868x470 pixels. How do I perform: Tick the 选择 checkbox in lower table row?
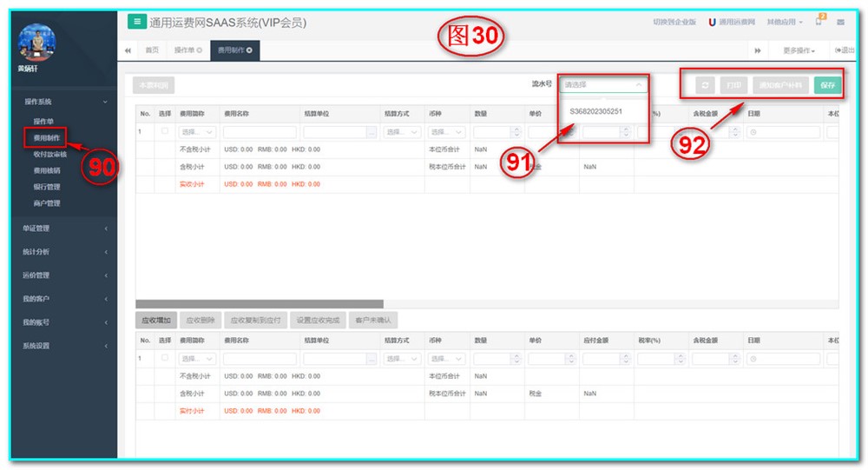pos(165,358)
